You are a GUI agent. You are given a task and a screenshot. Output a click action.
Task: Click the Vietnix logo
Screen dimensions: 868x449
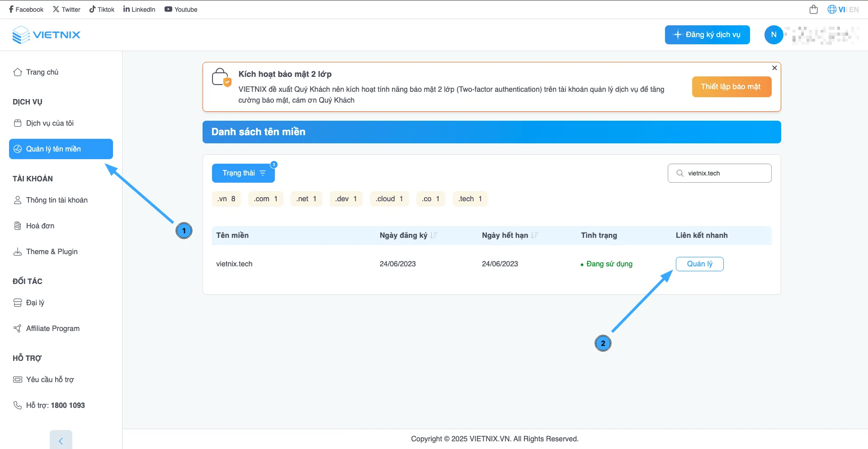46,34
